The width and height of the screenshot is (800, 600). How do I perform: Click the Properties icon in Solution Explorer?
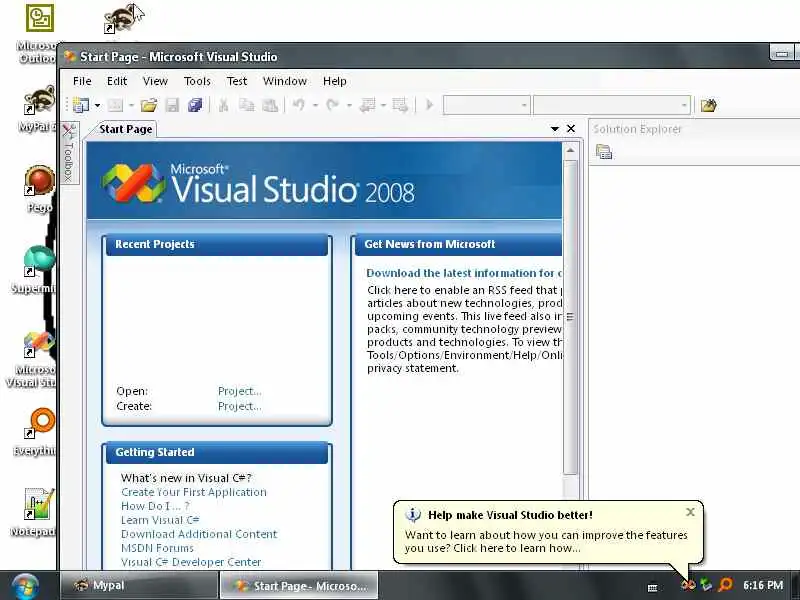click(604, 152)
